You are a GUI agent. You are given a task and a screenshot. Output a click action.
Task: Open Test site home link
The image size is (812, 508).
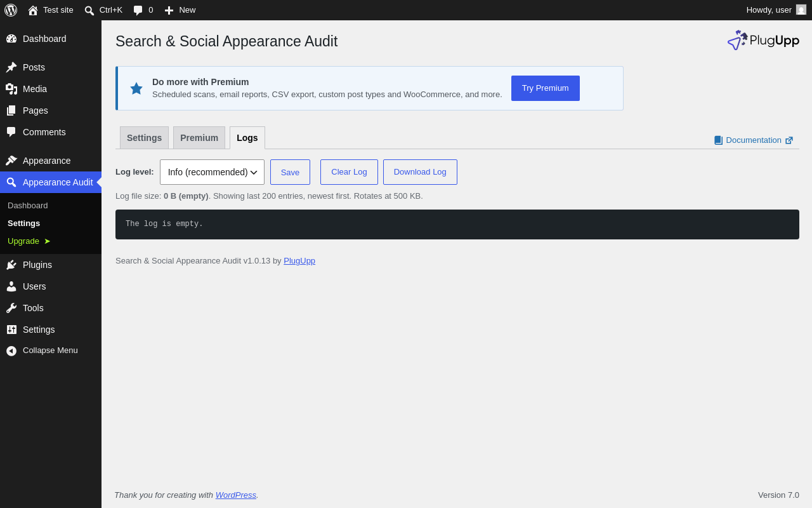tap(51, 10)
